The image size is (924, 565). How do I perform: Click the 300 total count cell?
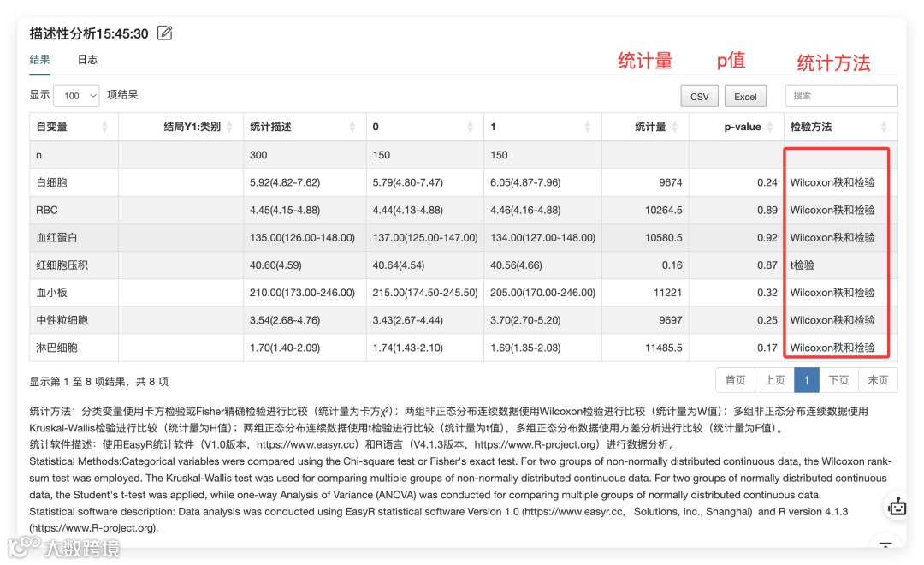258,155
